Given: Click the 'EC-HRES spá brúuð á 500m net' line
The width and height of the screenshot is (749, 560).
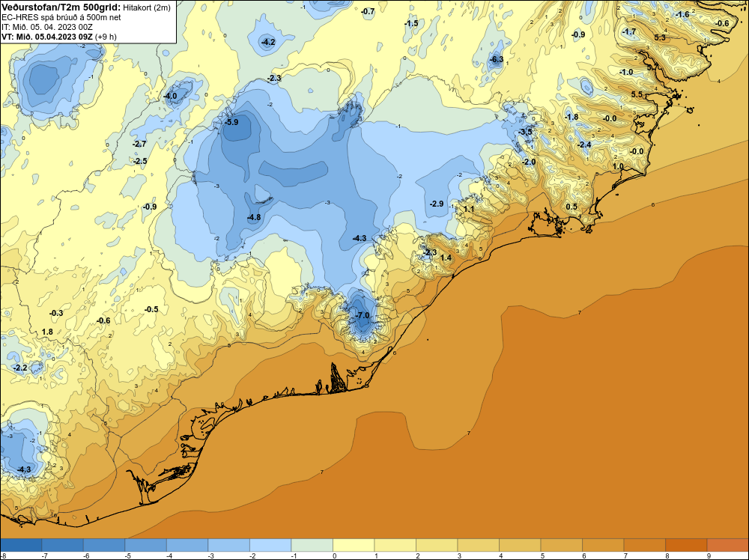Looking at the screenshot, I should (61, 17).
